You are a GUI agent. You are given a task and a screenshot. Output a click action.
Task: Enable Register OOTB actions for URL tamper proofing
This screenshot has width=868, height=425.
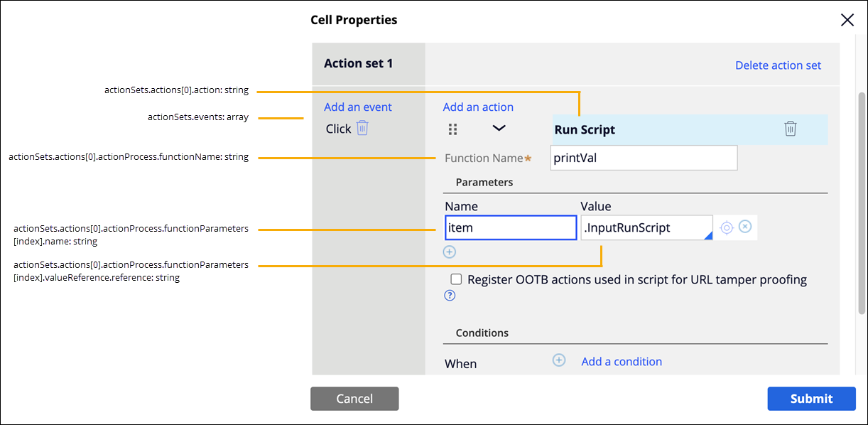pyautogui.click(x=456, y=279)
